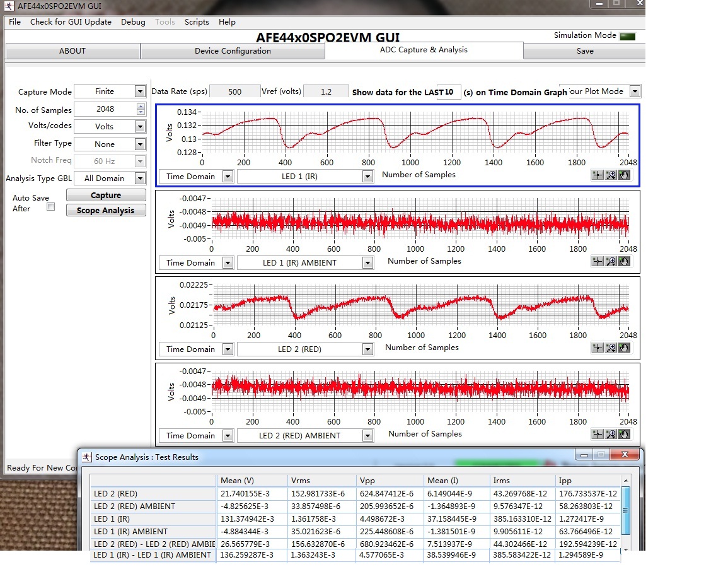Open the Scripts menu

coord(197,22)
